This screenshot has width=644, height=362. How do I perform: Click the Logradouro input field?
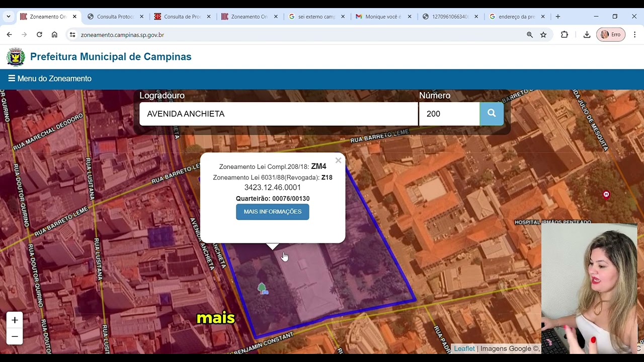point(278,114)
